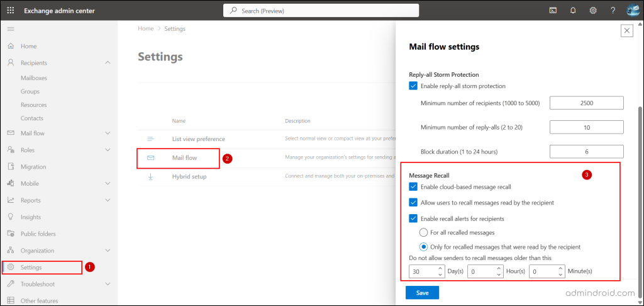The image size is (644, 306).
Task: Collapse the Recipients section chevron
Action: pos(108,63)
